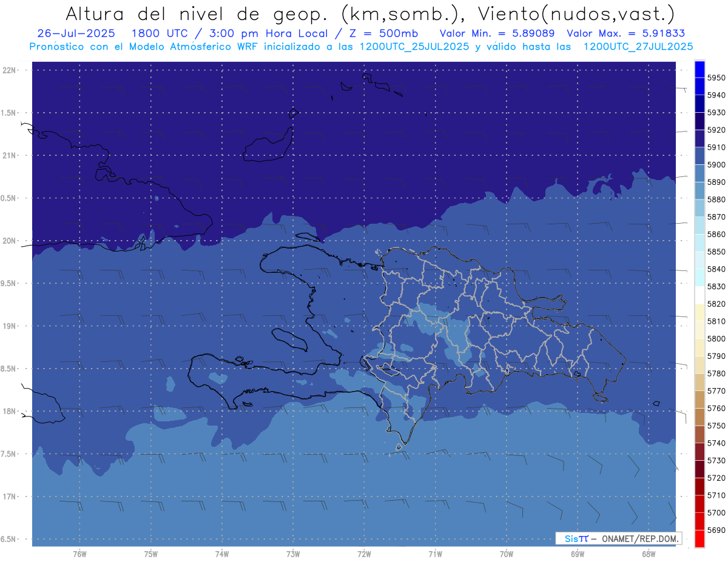Click the 22N latitude label

pos(9,70)
